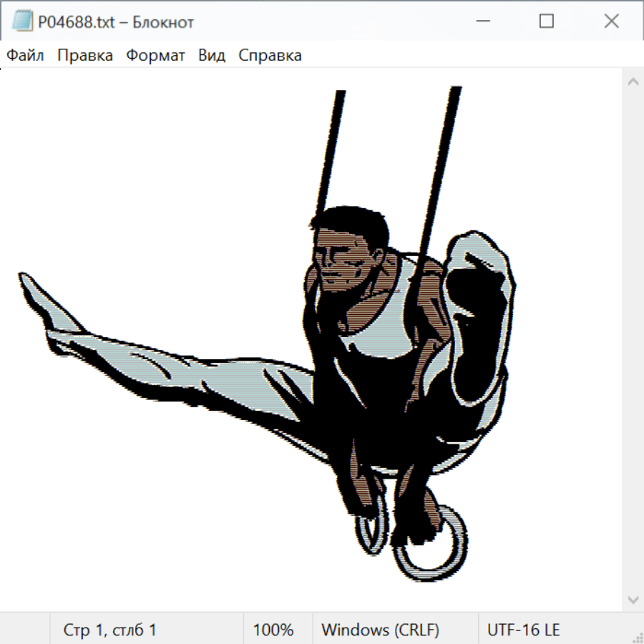The image size is (644, 644).
Task: Click the Notepad icon in the title bar
Action: click(x=22, y=21)
